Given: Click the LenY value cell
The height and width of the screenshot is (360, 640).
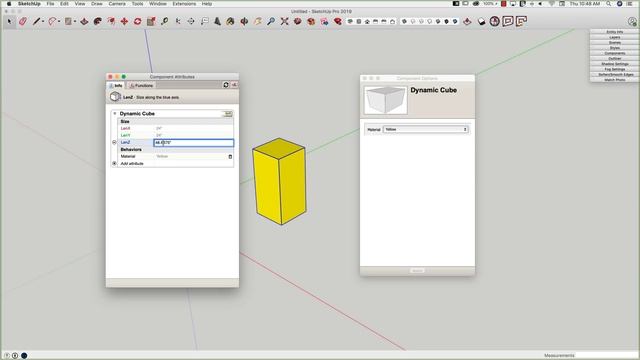Looking at the screenshot, I should 194,135.
